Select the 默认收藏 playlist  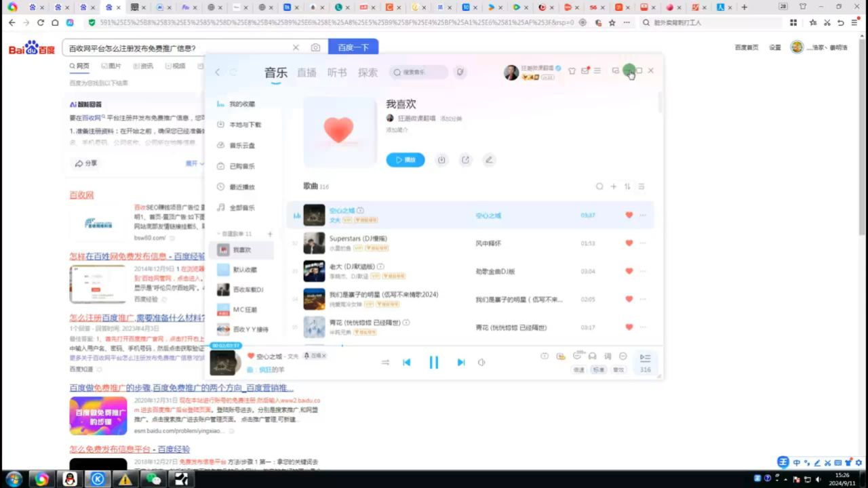coord(245,270)
